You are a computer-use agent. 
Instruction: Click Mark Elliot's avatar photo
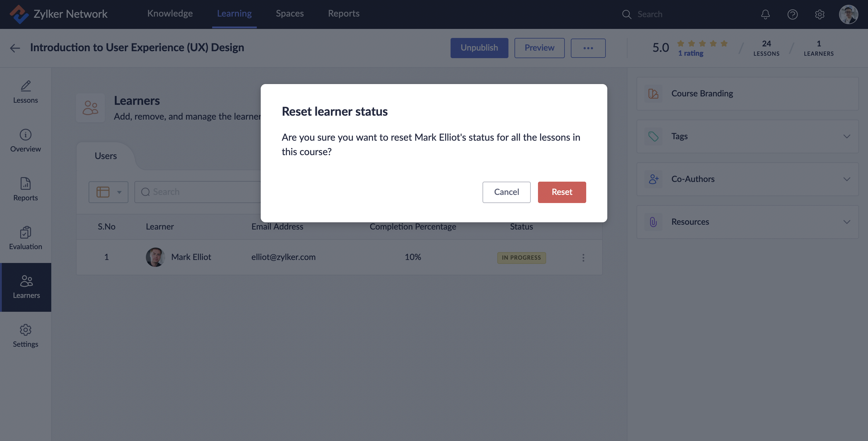coord(155,257)
